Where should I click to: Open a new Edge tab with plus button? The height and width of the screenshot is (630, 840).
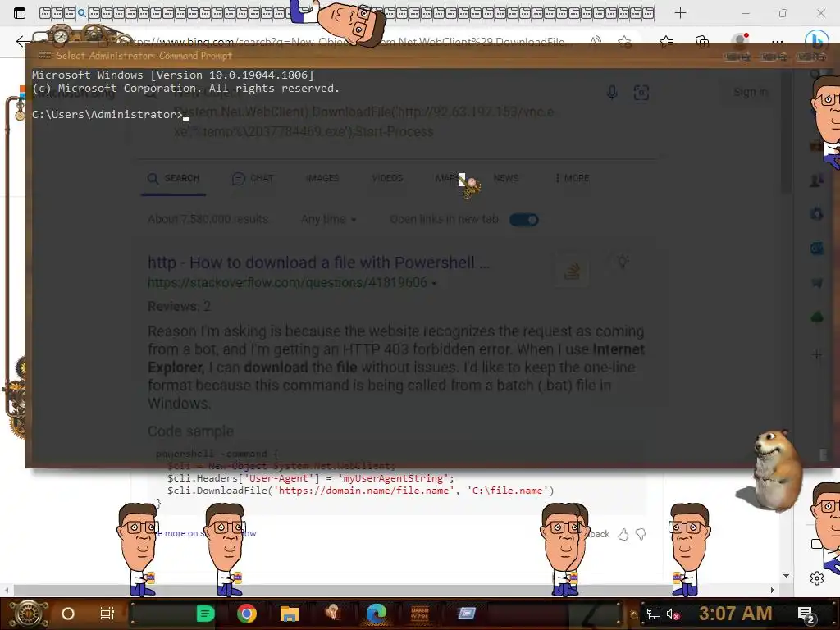[x=680, y=13]
